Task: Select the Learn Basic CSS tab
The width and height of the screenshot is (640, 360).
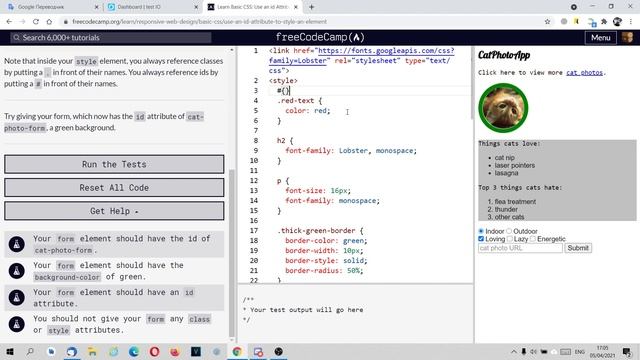Action: point(253,7)
